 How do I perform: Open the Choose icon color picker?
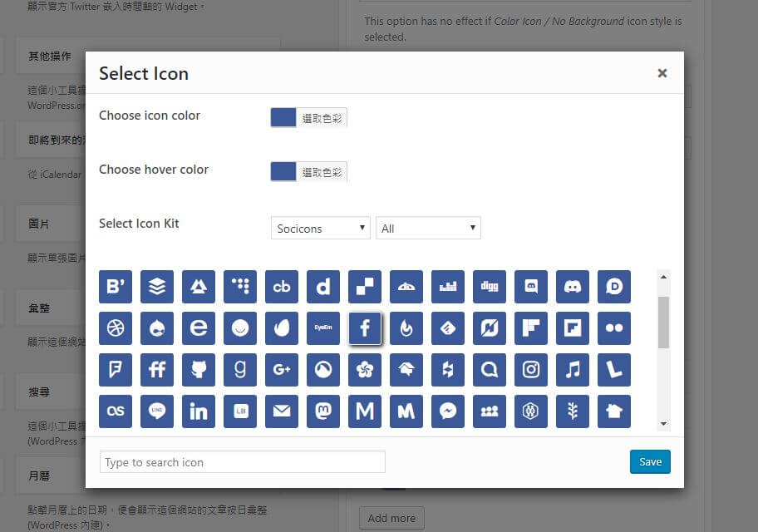309,117
